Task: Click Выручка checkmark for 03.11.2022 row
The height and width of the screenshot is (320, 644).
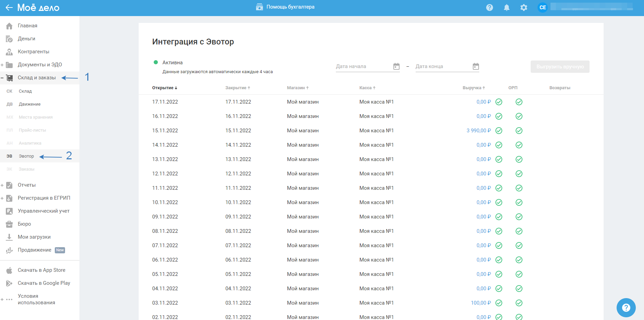Action: [x=499, y=303]
